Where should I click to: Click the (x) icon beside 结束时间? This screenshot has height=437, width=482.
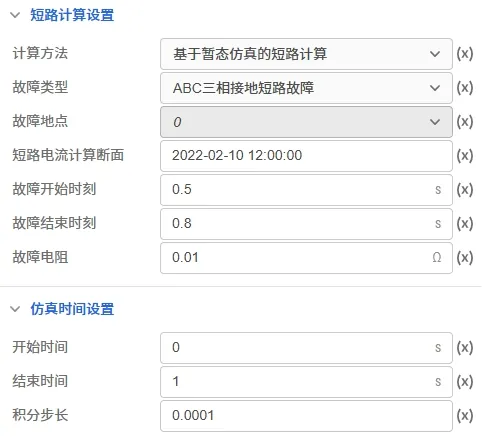pos(465,382)
